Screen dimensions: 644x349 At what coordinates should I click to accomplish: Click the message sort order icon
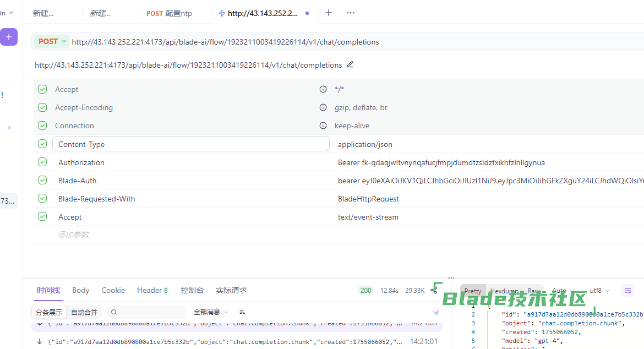click(x=242, y=313)
